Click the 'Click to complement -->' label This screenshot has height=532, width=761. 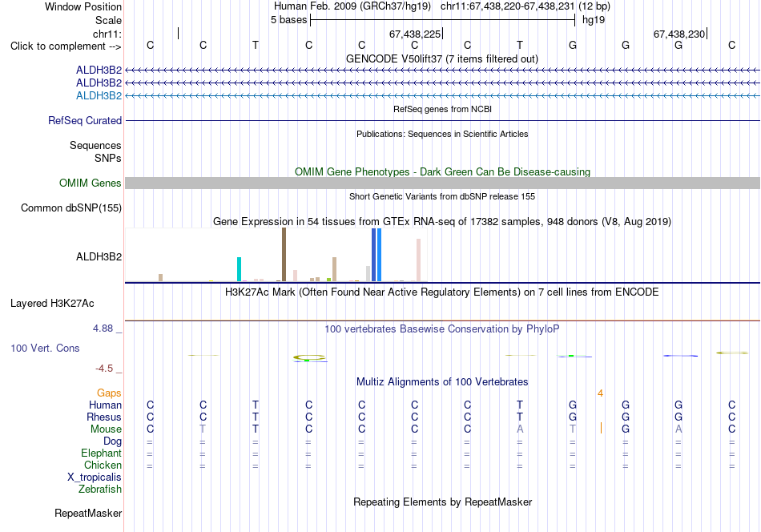point(66,46)
